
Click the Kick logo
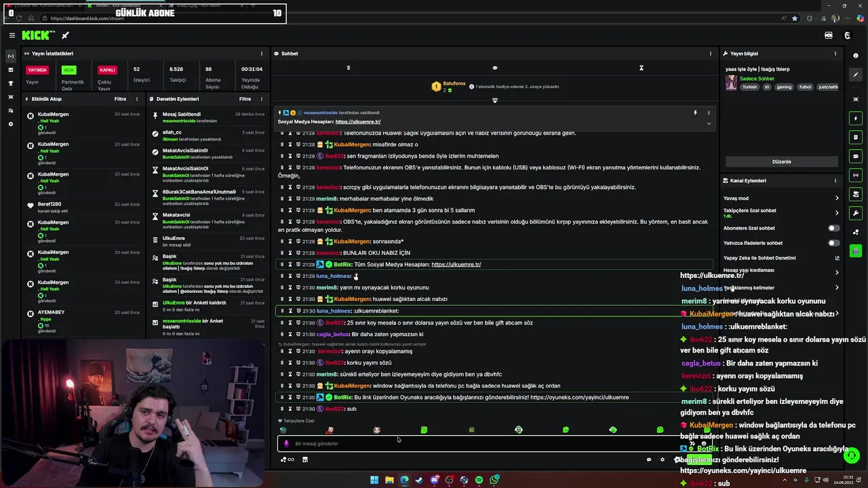coord(37,35)
